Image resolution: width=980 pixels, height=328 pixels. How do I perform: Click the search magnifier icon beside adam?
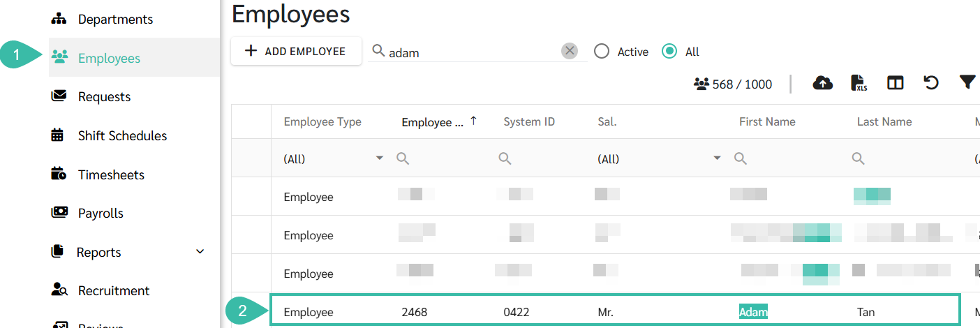click(378, 51)
